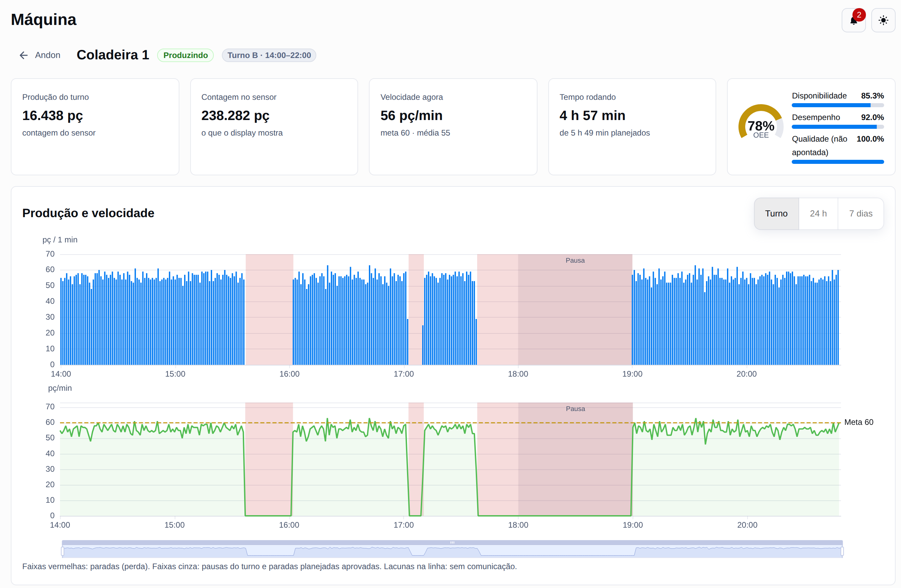
Task: Click the Coladeira 1 machine title
Action: point(113,55)
